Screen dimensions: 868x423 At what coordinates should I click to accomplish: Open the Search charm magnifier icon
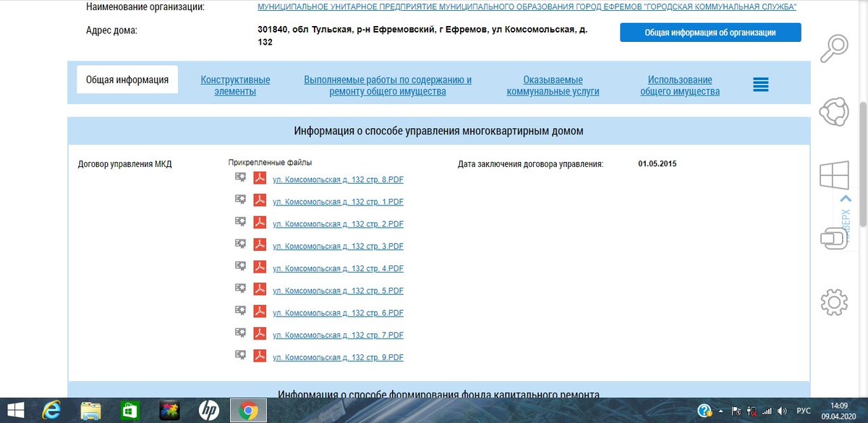[834, 49]
